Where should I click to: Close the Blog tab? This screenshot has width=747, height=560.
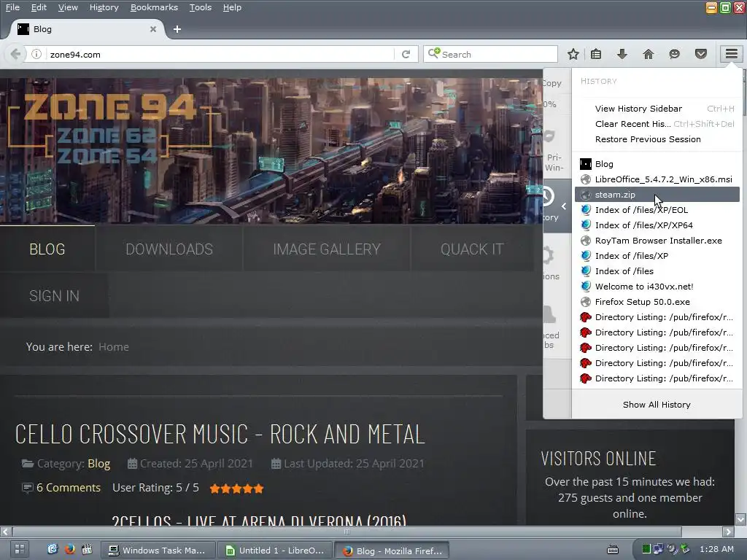[153, 29]
